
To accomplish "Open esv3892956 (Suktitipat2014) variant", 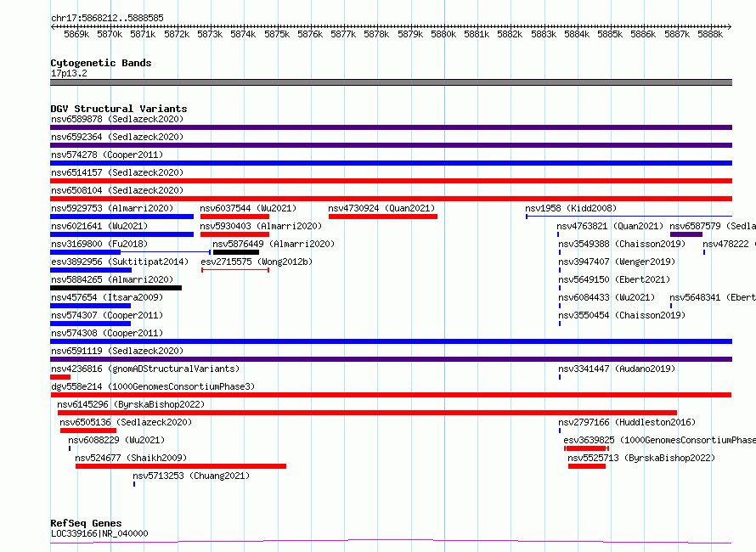I will (120, 262).
